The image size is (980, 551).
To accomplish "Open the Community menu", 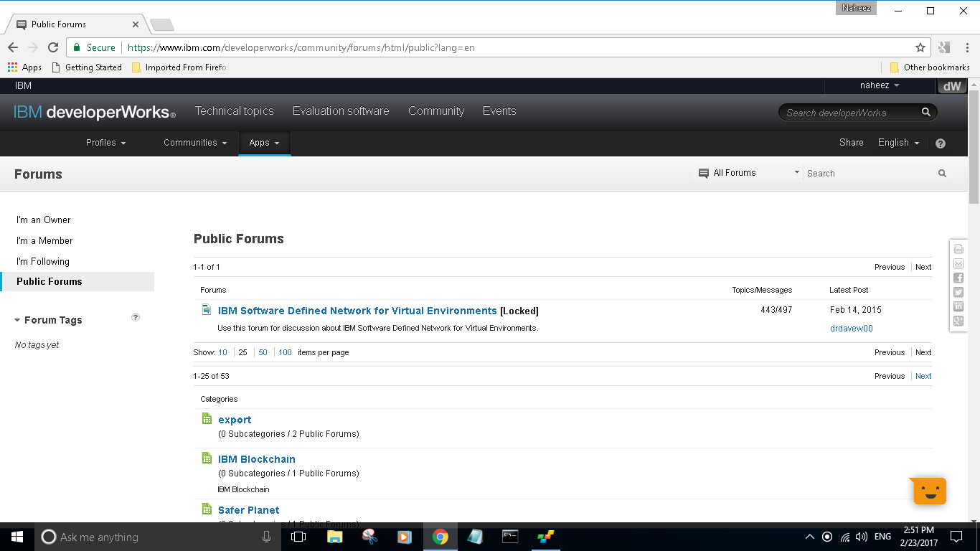I will tap(436, 111).
